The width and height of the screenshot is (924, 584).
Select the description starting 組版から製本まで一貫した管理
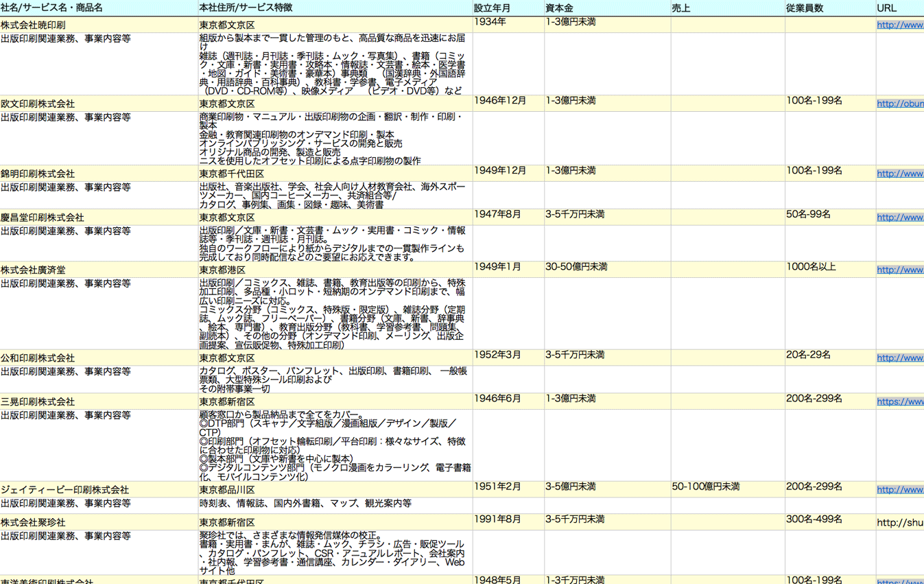click(x=335, y=64)
